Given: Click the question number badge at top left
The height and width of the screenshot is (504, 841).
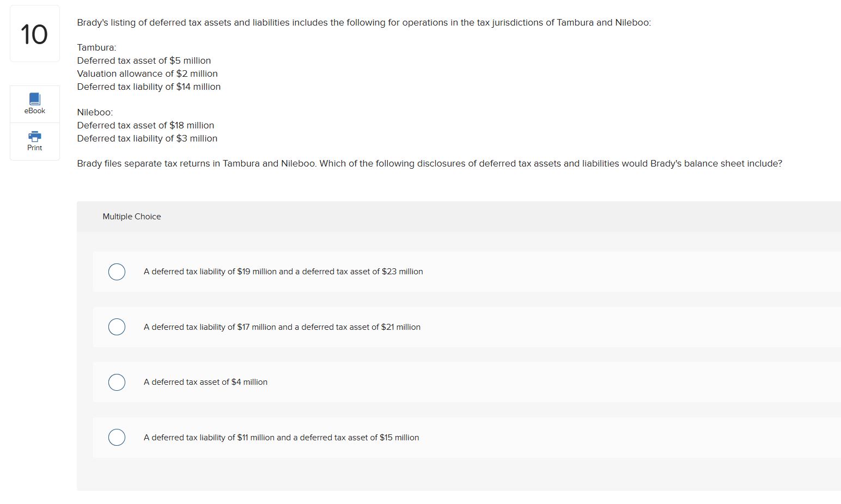Looking at the screenshot, I should [34, 33].
